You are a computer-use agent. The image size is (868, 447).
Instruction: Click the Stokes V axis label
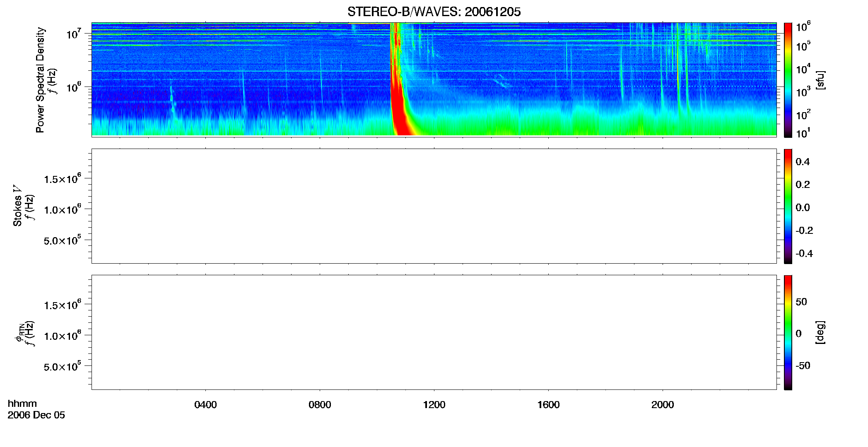coord(17,206)
